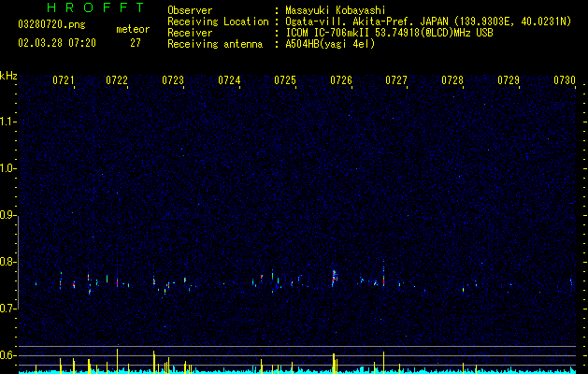Image resolution: width=588 pixels, height=374 pixels.
Task: Click the HROFFT title text
Action: pyautogui.click(x=95, y=7)
